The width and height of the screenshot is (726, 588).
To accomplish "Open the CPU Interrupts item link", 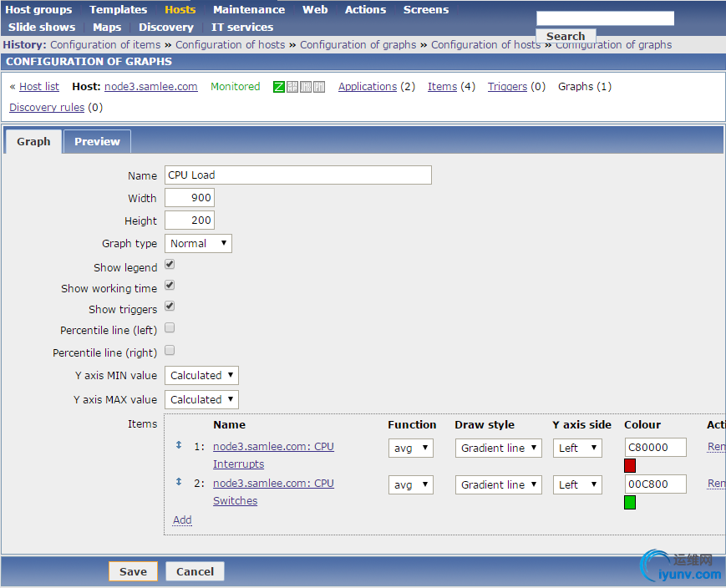I will point(273,455).
